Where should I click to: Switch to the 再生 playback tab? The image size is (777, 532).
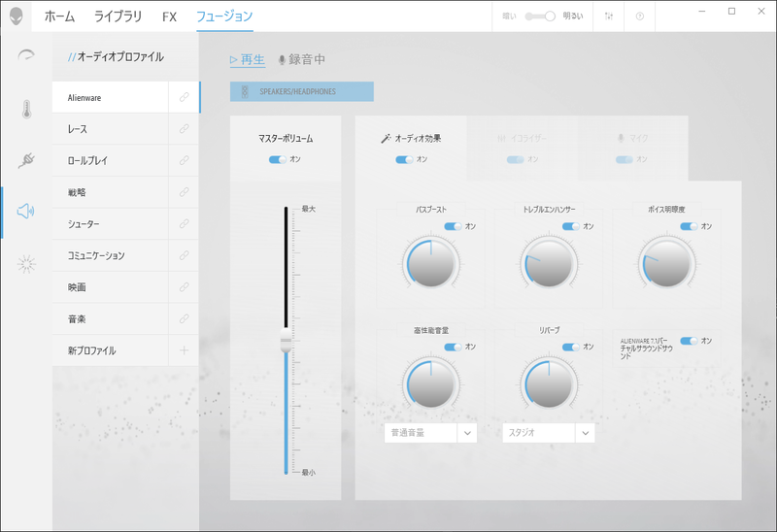248,59
